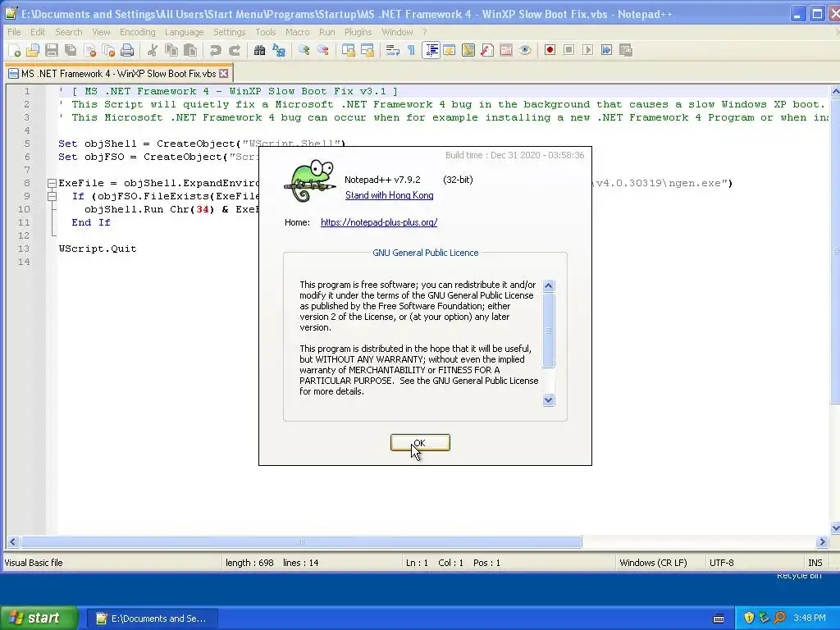
Task: Click the Notepad++ taskbar button
Action: point(152,619)
